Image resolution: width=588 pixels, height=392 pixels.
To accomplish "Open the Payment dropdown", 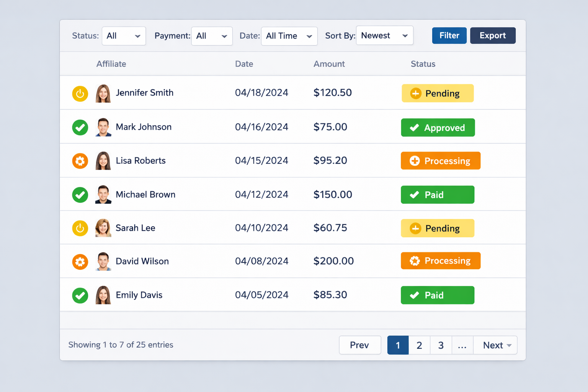I will point(212,36).
